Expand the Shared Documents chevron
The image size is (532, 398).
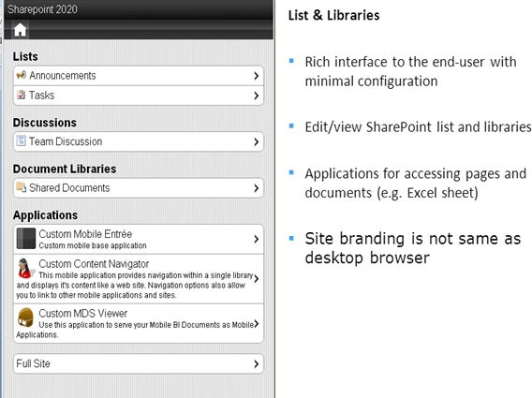256,188
